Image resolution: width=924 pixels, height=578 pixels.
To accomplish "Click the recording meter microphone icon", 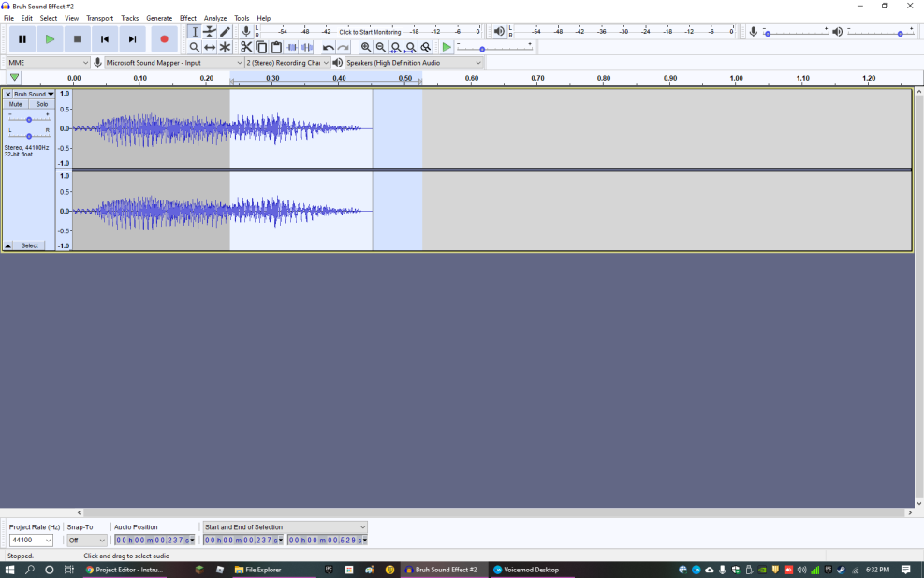I will click(x=246, y=31).
